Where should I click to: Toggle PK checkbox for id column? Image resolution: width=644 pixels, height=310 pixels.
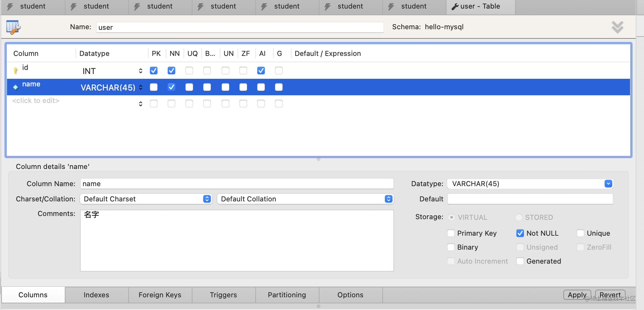pyautogui.click(x=154, y=71)
